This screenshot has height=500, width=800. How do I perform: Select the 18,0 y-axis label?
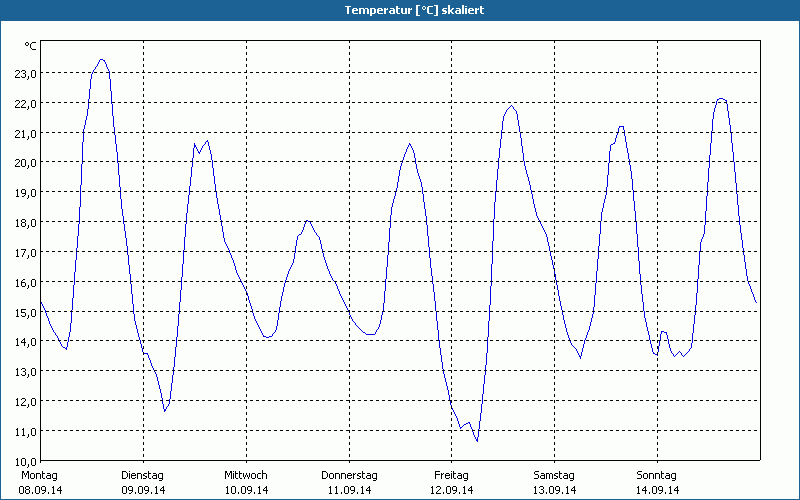pyautogui.click(x=25, y=223)
